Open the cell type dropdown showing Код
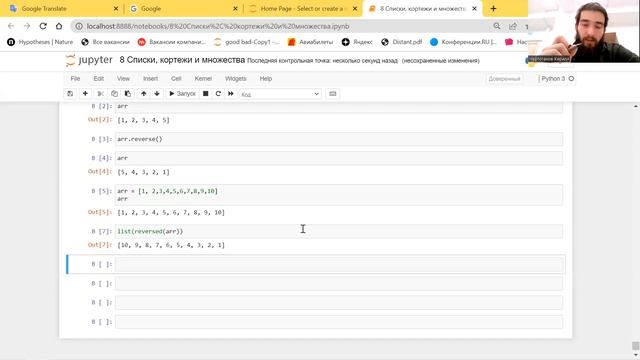Screen dimensions: 640x360 coord(280,94)
